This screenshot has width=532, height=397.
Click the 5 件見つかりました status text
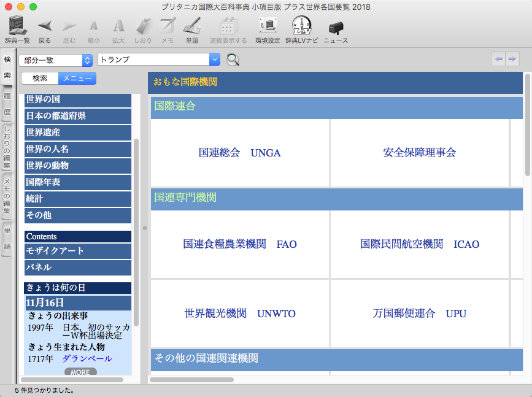(44, 390)
